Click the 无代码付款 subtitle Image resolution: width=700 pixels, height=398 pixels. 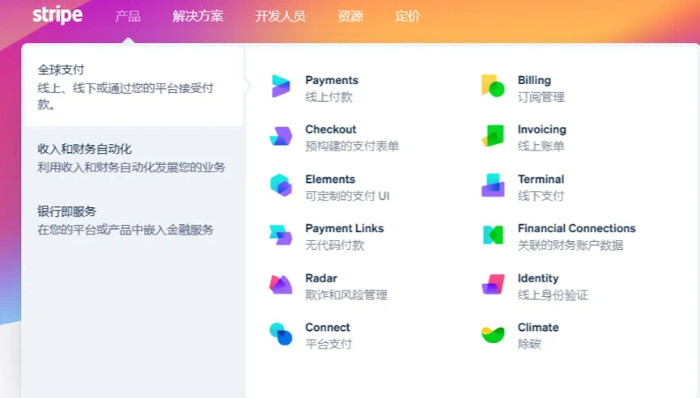335,245
